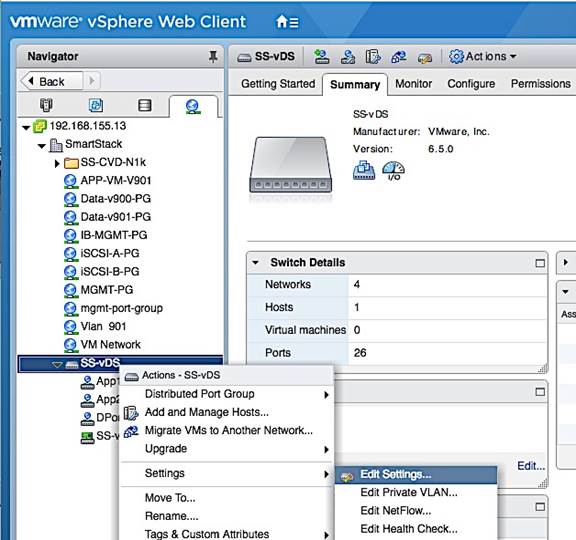Viewport: 576px width, 540px height.
Task: Collapse the SS-vDS tree node
Action: pyautogui.click(x=57, y=364)
